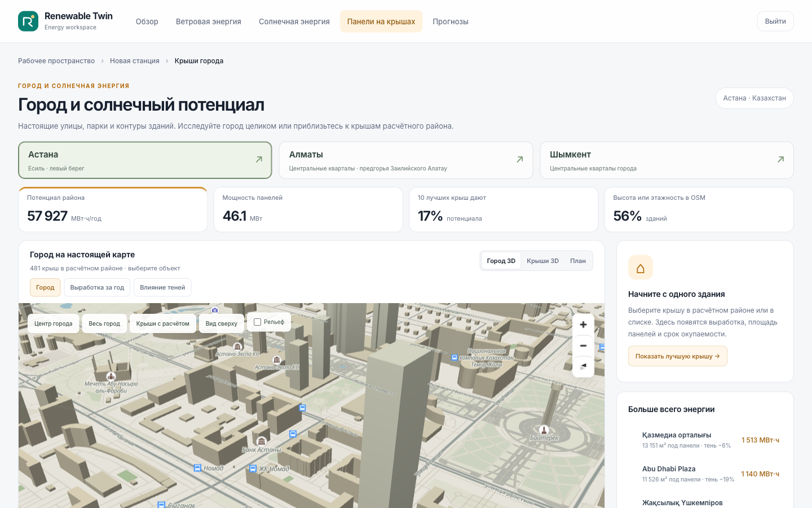812x508 pixels.
Task: Click the Астана · Казахстан location pill
Action: click(x=754, y=98)
